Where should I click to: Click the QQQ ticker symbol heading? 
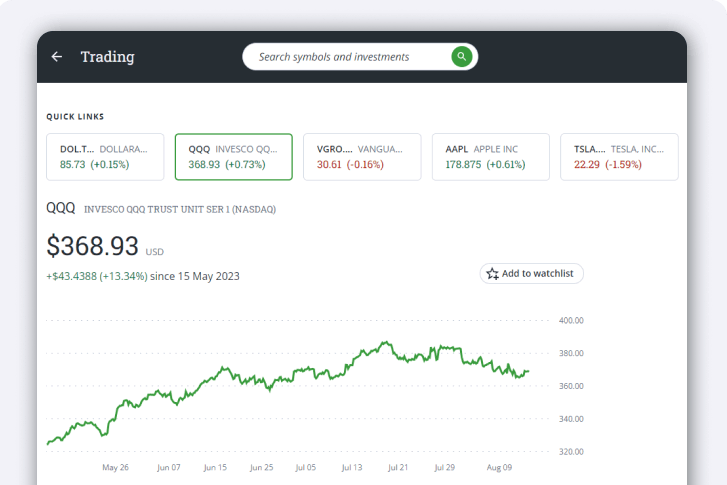(x=60, y=208)
